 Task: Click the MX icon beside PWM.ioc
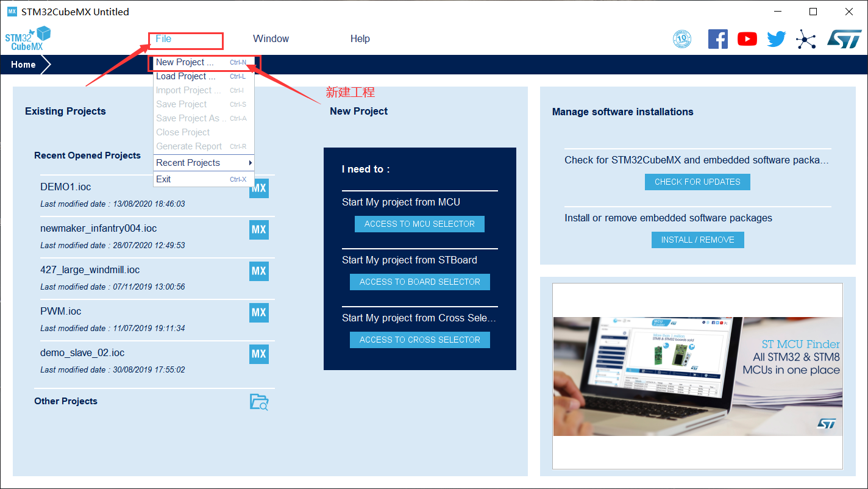coord(259,313)
